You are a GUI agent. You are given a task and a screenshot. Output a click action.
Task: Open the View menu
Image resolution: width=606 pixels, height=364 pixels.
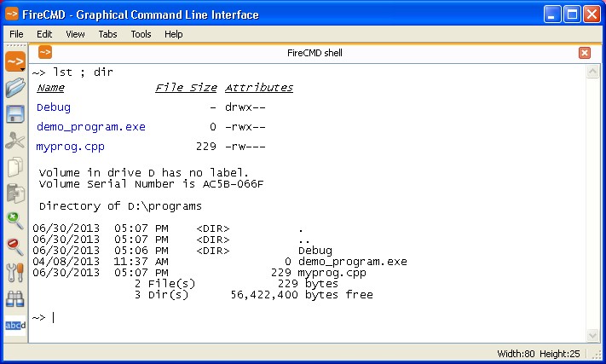tap(75, 34)
